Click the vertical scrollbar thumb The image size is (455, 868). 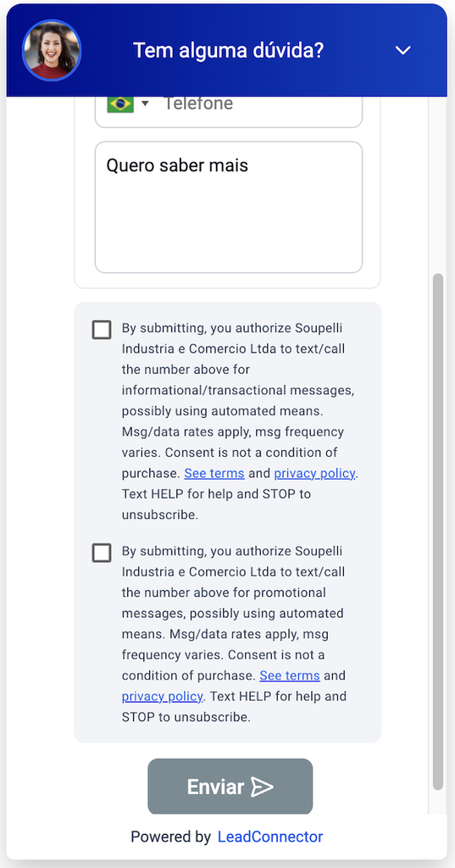pyautogui.click(x=438, y=531)
